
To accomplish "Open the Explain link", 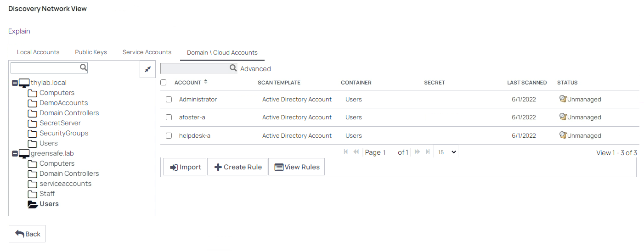I will click(19, 31).
